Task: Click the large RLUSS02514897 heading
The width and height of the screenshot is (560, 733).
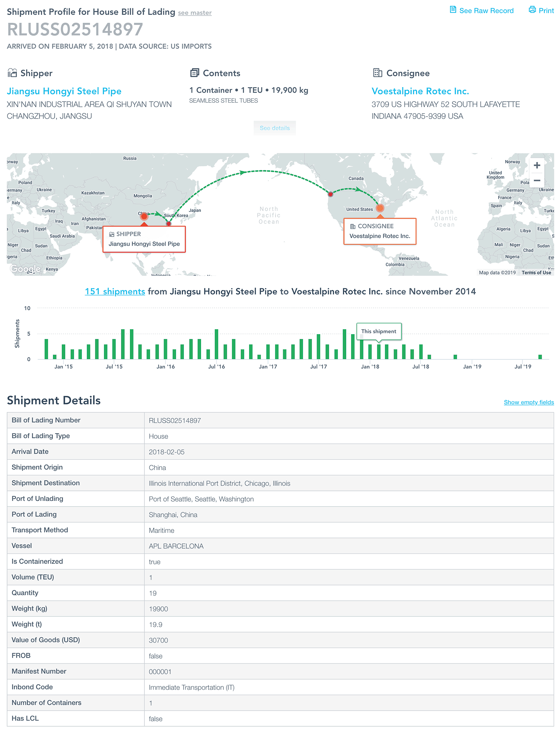Action: tap(75, 29)
